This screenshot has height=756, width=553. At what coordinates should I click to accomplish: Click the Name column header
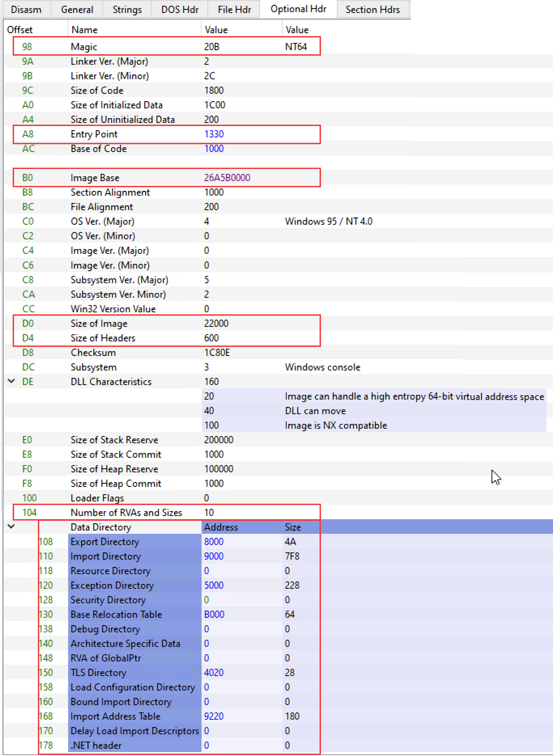(x=84, y=30)
